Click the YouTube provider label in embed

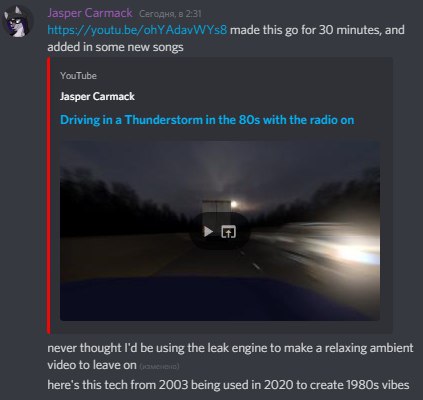[x=78, y=76]
